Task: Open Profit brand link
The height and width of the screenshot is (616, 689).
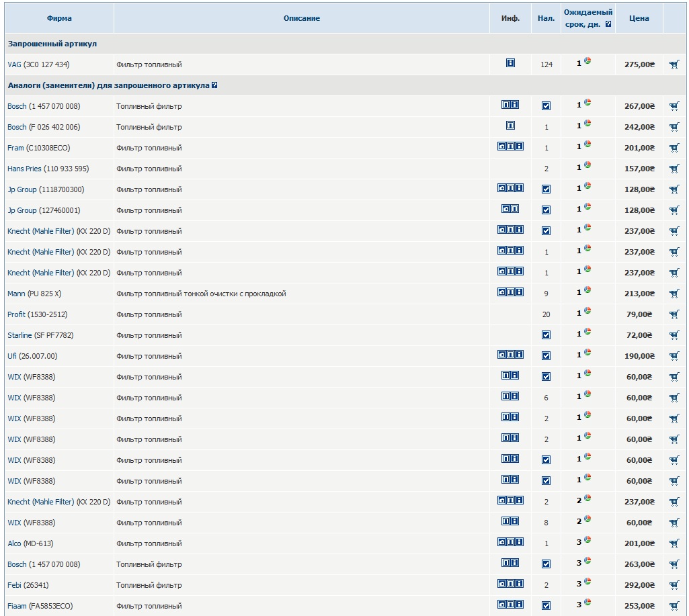Action: [16, 314]
